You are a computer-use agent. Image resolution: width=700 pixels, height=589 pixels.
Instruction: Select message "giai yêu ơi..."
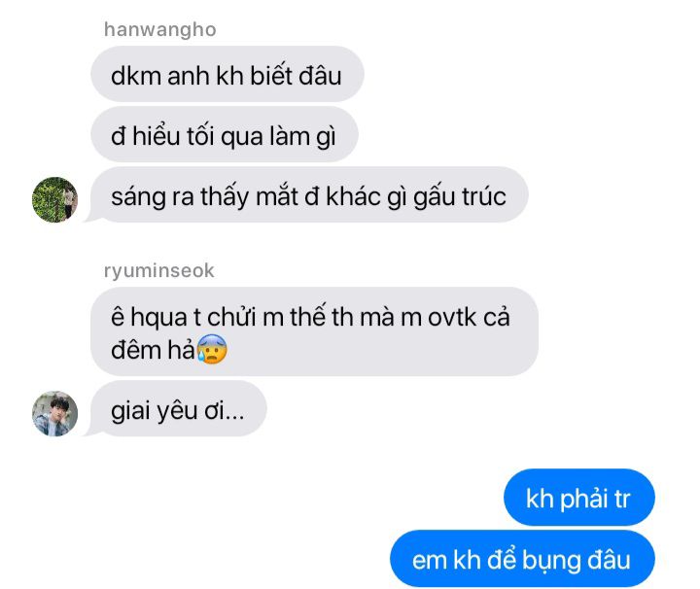click(179, 409)
